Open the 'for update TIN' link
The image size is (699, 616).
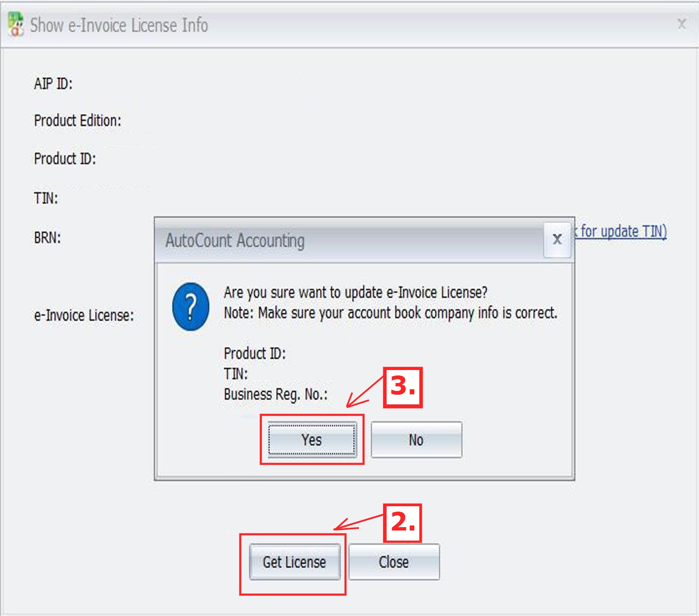tap(623, 231)
